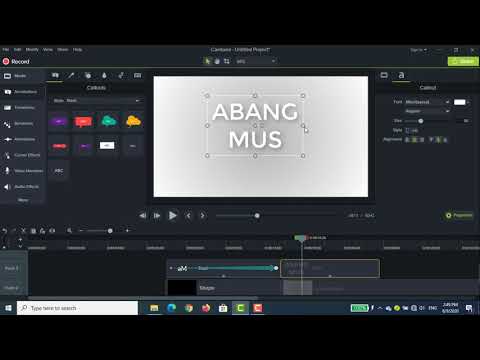Screen dimensions: 480x360
Task: Toggle the underline Style checkbox
Action: [408, 130]
